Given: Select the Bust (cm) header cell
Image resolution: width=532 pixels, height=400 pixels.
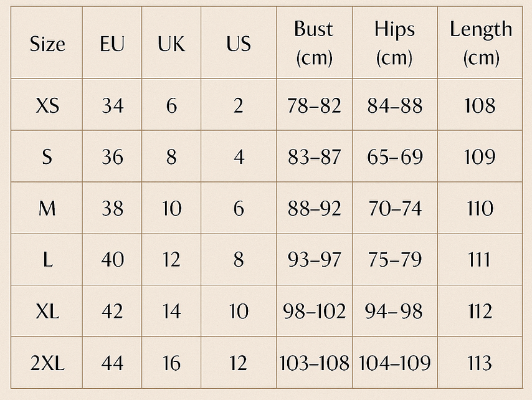Looking at the screenshot, I should (x=314, y=43).
